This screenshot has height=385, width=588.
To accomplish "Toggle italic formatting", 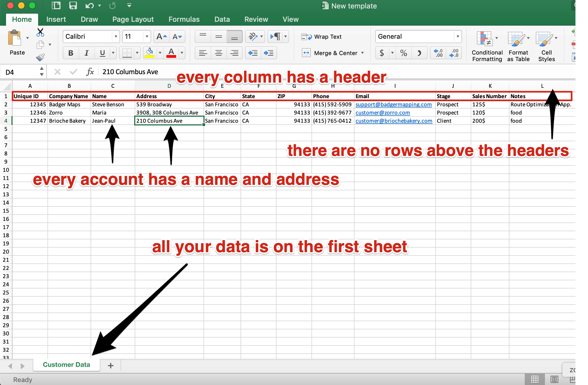I will 86,53.
